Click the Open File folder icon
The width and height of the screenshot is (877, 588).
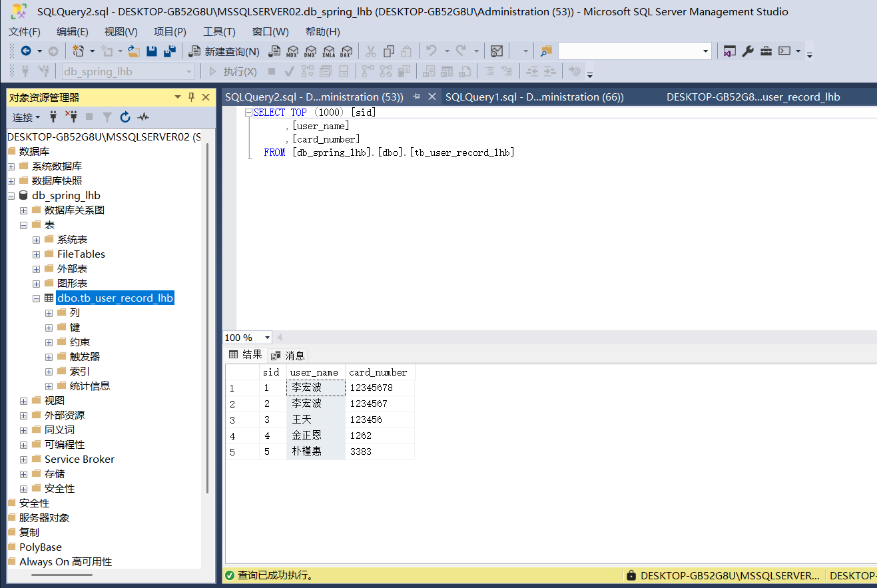click(x=134, y=51)
